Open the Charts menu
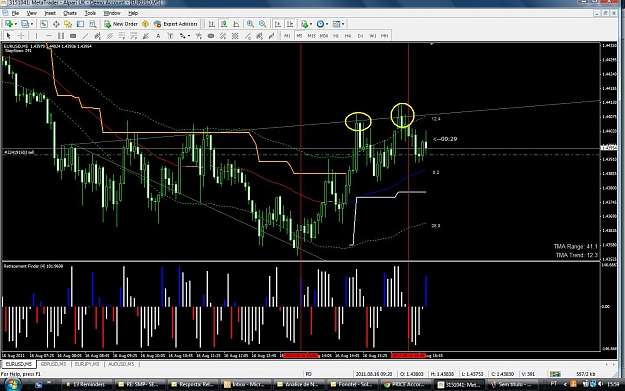 [x=70, y=13]
